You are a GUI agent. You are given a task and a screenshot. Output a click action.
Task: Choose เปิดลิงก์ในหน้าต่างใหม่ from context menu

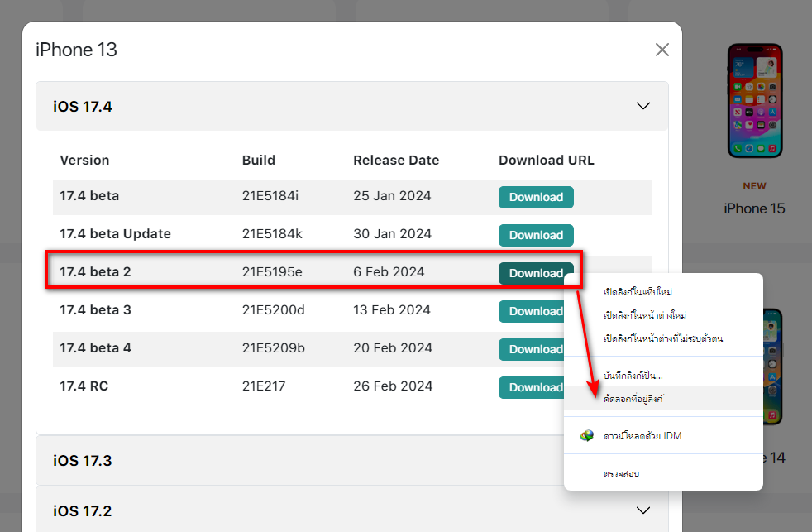click(x=663, y=315)
